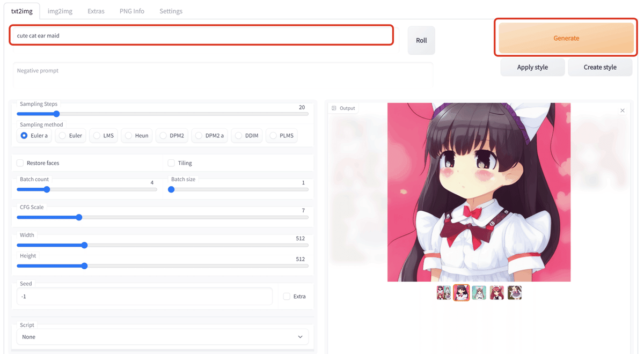
Task: Switch to the img2img tab
Action: coord(59,11)
